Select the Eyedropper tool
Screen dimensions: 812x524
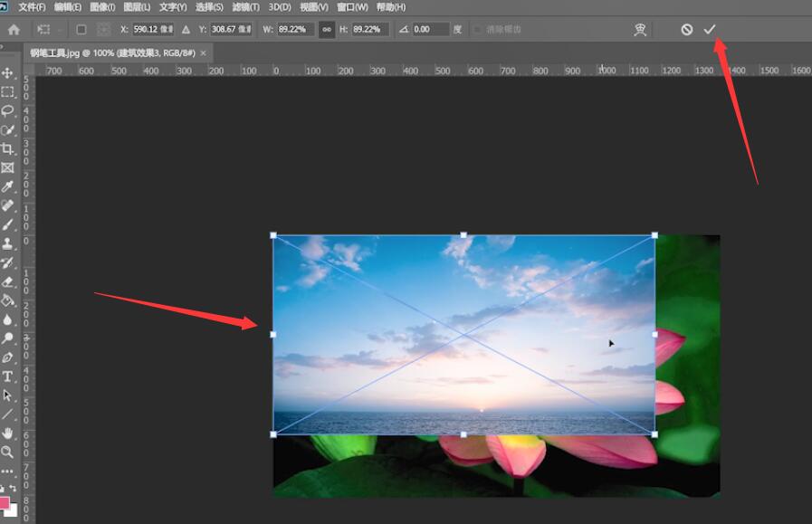(x=7, y=186)
